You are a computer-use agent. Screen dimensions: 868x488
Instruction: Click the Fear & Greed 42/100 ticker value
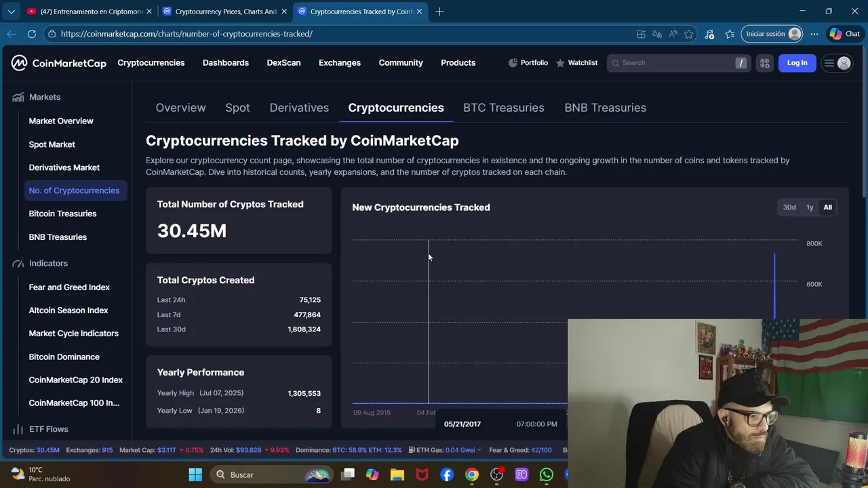(x=540, y=450)
